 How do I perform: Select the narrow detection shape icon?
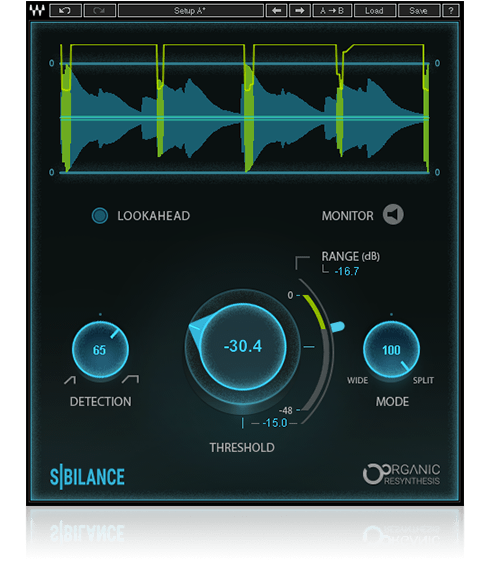[70, 380]
